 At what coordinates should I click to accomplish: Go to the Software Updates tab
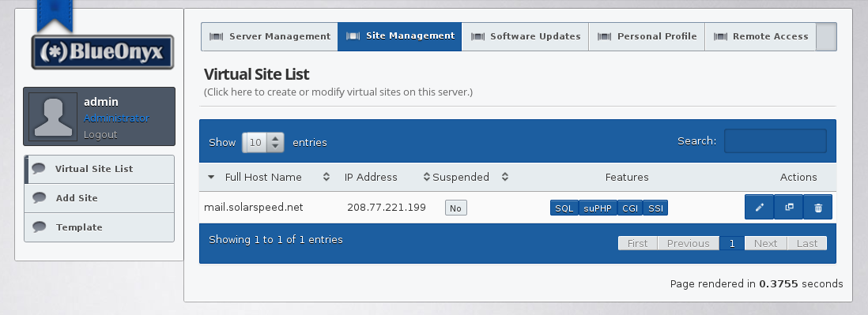tap(526, 36)
